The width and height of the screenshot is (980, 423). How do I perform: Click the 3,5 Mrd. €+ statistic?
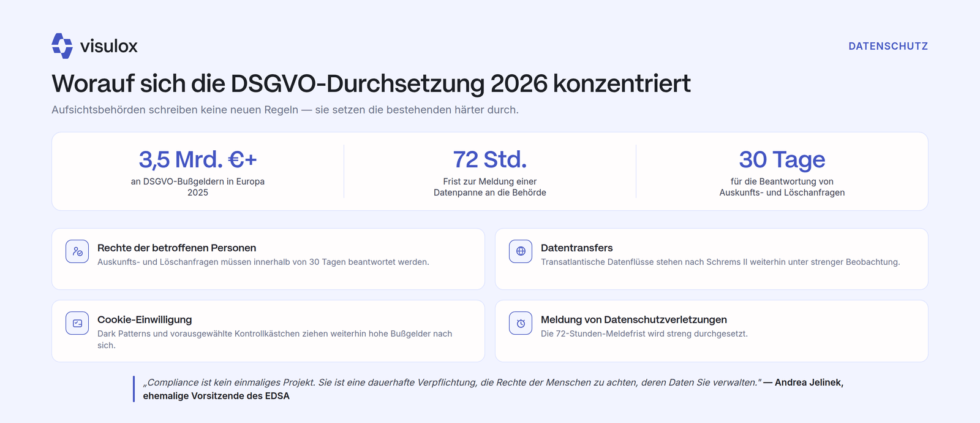(x=198, y=159)
